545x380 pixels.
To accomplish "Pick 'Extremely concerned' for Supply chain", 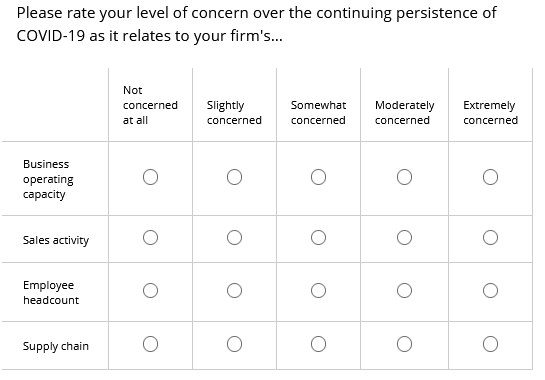I will pyautogui.click(x=490, y=344).
